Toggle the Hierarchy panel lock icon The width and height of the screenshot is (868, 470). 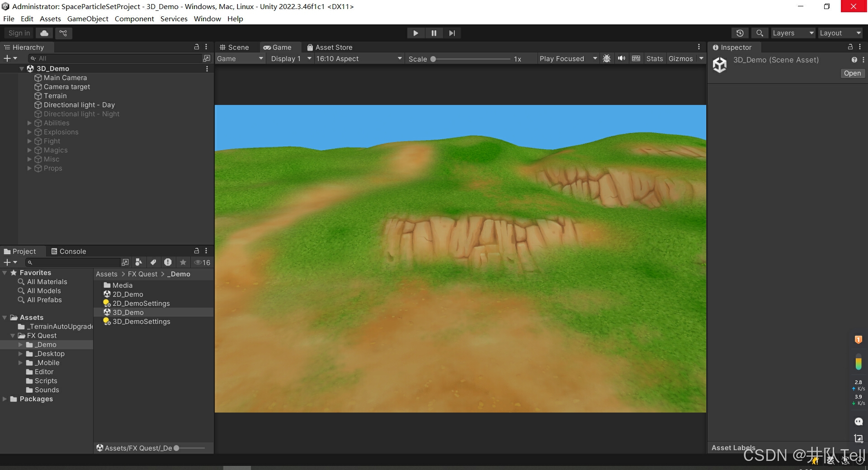tap(197, 47)
